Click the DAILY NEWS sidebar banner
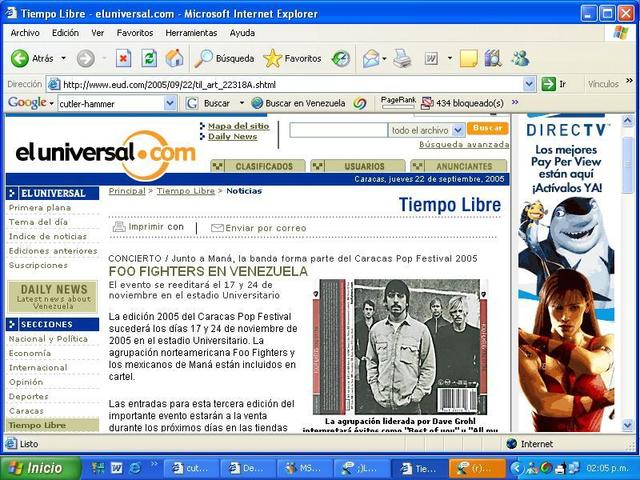The image size is (640, 480). point(53,297)
